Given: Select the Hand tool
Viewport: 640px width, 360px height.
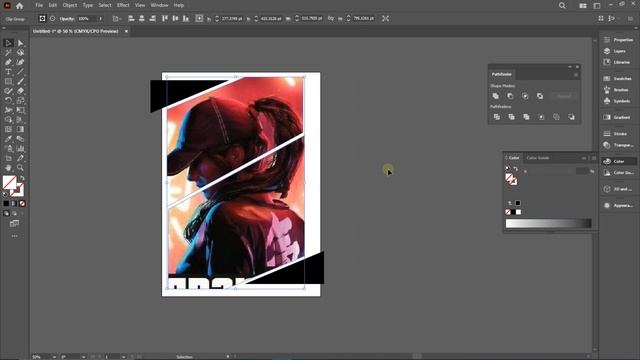Looking at the screenshot, I should [x=8, y=168].
